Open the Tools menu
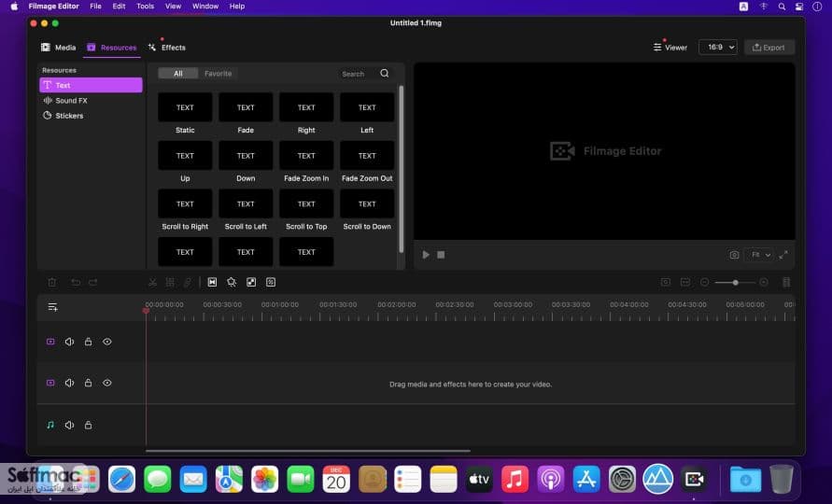Viewport: 832px width, 504px height. pos(145,7)
